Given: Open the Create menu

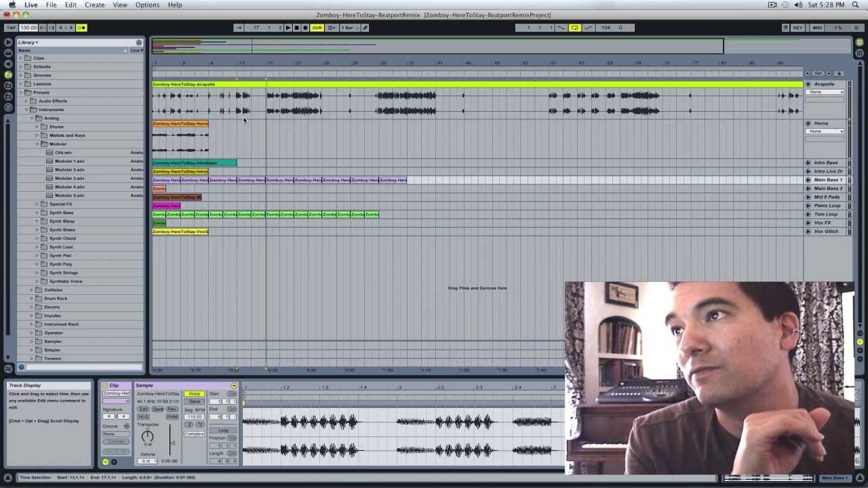Looking at the screenshot, I should pos(94,5).
